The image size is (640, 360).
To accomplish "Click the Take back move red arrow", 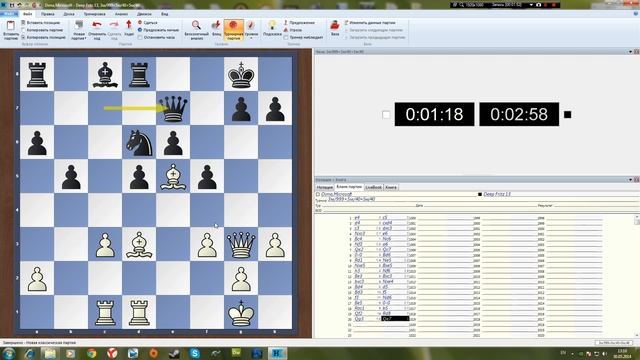I will coord(97,25).
